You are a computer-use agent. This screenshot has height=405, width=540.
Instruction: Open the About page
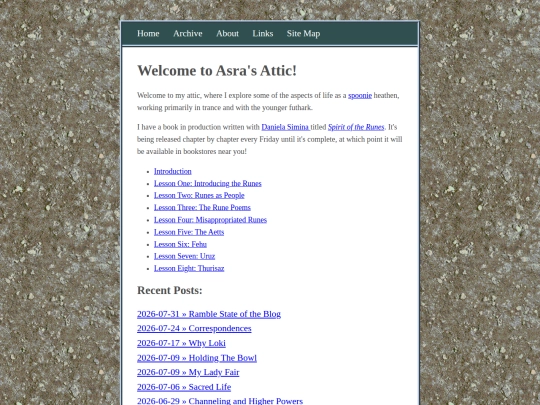pos(227,33)
